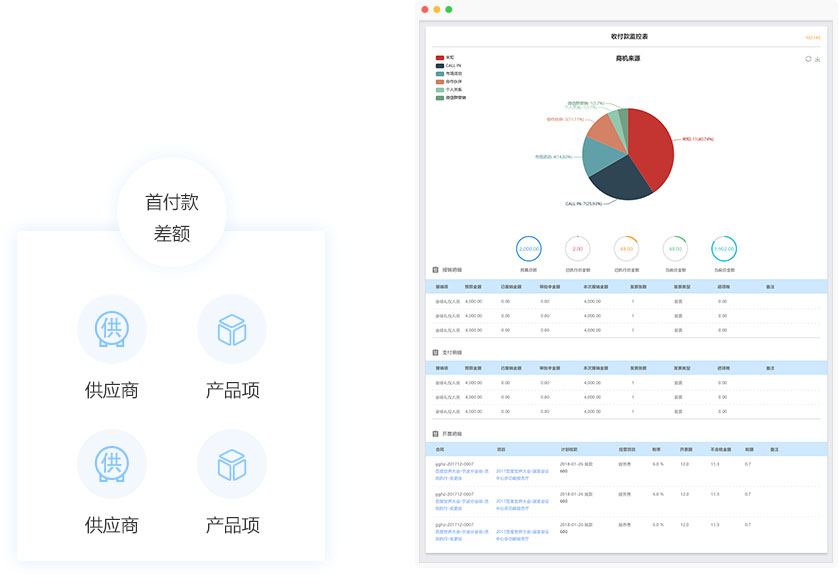Viewport: 839px width, 578px height.
Task: Toggle the orange 合作伙伴 legend item
Action: click(x=441, y=82)
